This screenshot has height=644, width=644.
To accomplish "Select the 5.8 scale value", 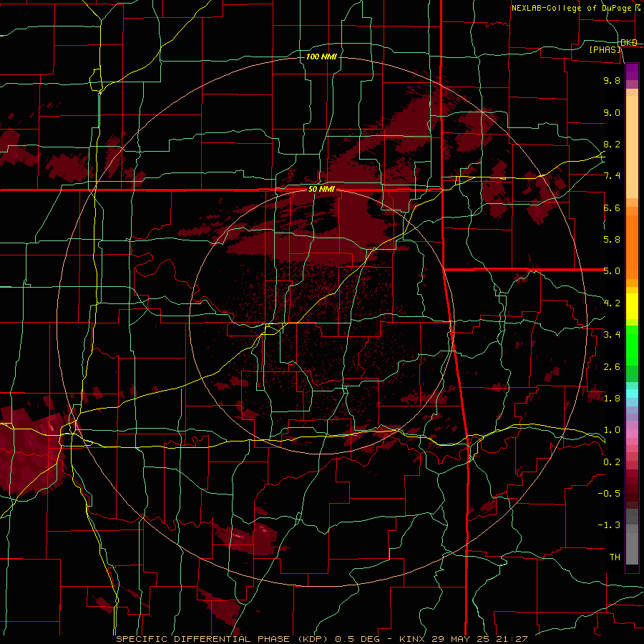I will point(612,240).
